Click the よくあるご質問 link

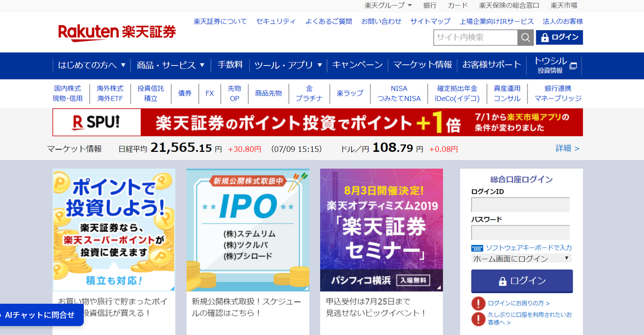click(x=329, y=22)
